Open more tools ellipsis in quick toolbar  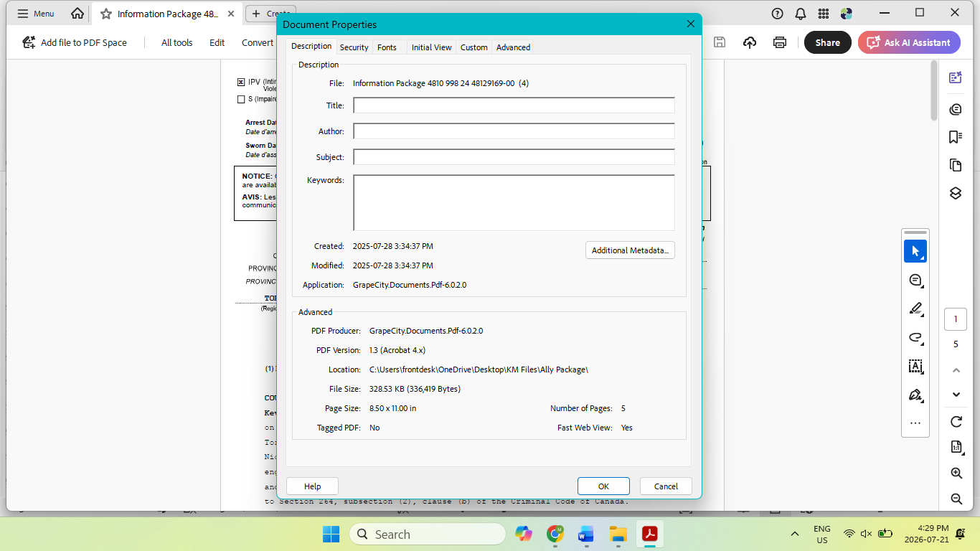click(915, 423)
